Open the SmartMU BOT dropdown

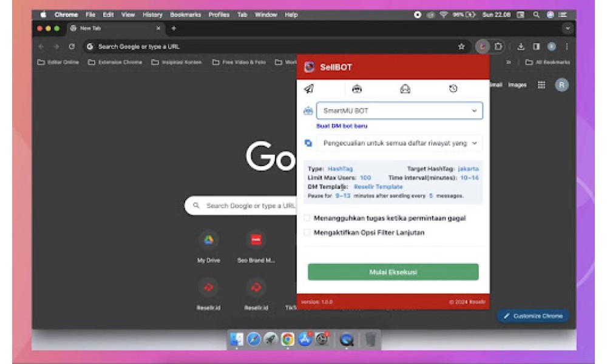(399, 110)
